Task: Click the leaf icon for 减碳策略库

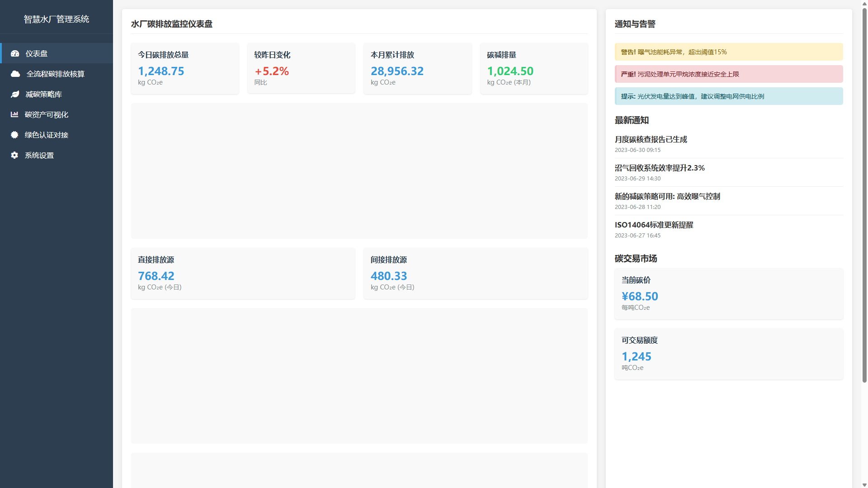Action: [15, 94]
